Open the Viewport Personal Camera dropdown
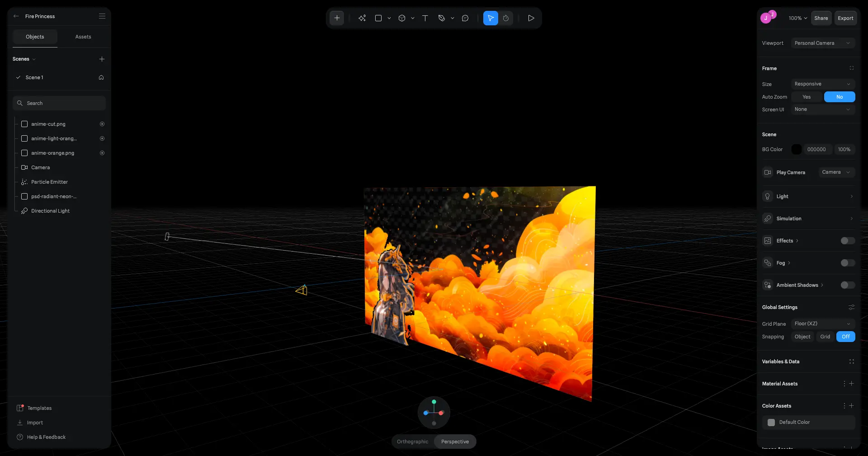This screenshot has width=868, height=456. (x=823, y=43)
